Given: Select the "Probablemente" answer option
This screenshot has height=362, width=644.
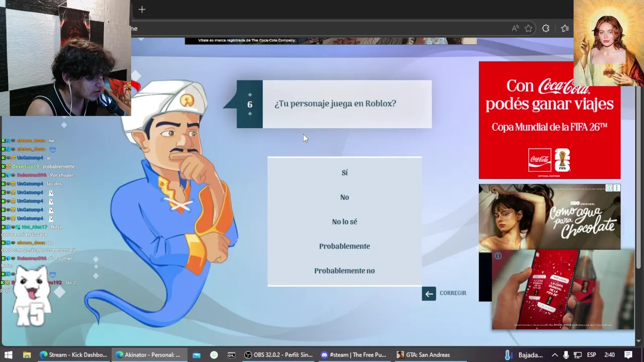Looking at the screenshot, I should [x=345, y=246].
